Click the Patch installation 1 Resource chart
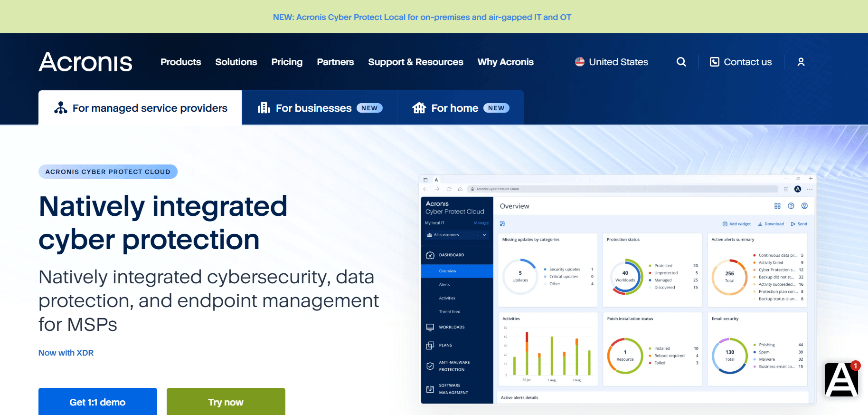 pyautogui.click(x=625, y=356)
